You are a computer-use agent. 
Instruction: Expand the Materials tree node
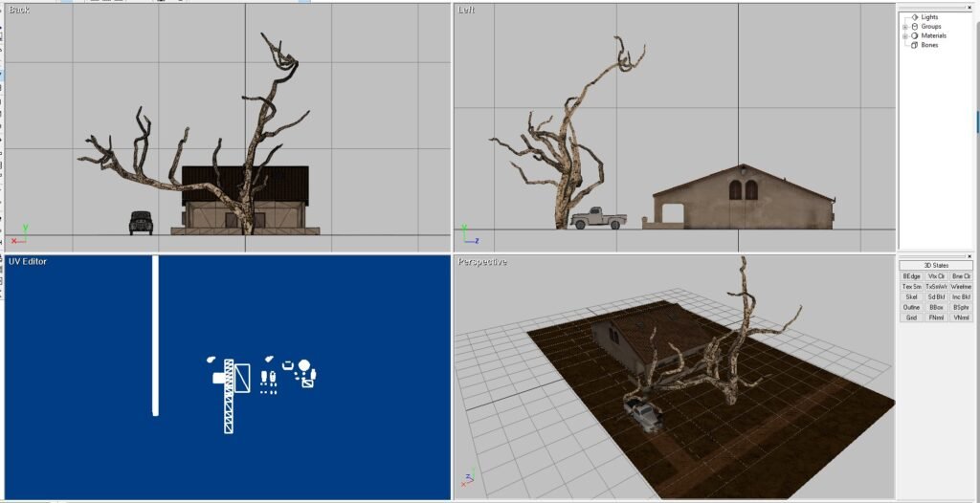coord(905,36)
